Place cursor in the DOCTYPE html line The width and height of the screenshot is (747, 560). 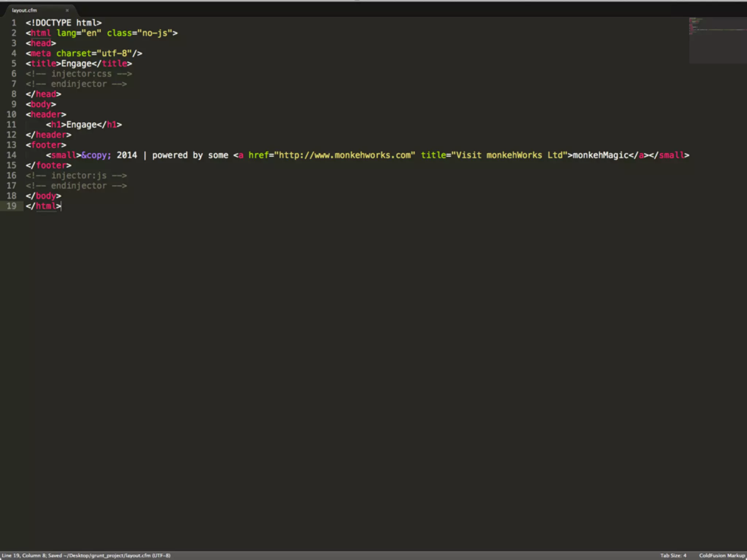(x=63, y=23)
